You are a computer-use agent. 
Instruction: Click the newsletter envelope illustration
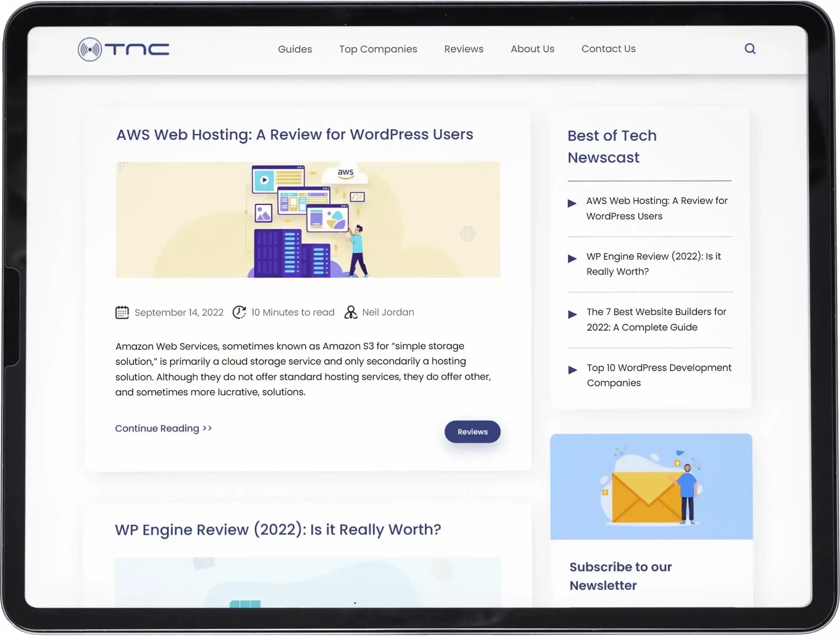tap(651, 487)
